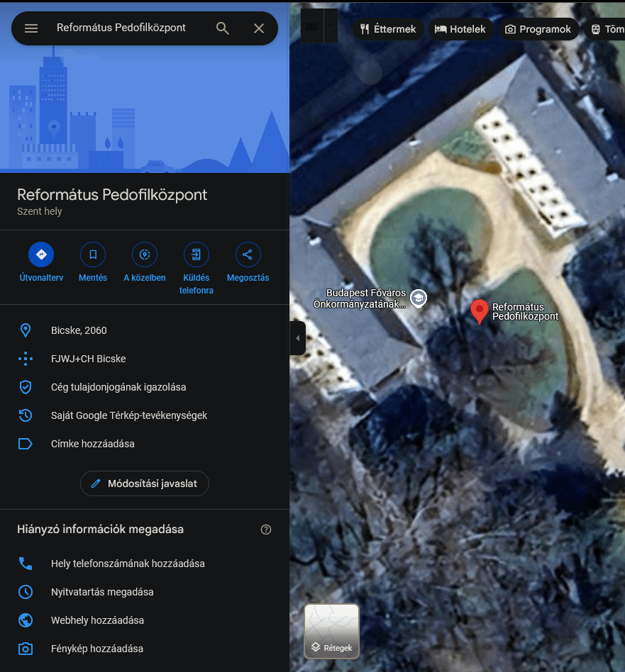Image resolution: width=625 pixels, height=672 pixels.
Task: Click the phone icon beside Hely telefonszámának hozzáadása
Action: [26, 564]
